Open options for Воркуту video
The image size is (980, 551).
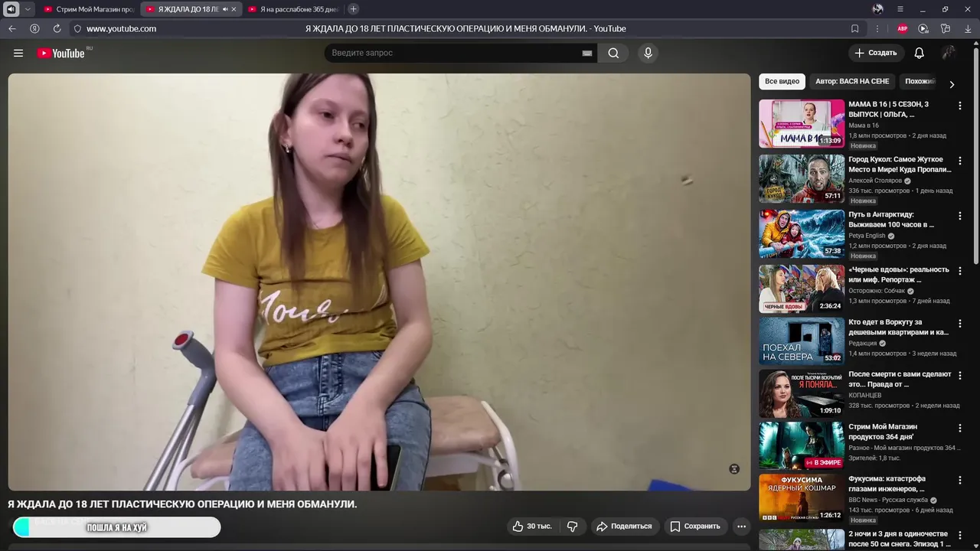(959, 324)
